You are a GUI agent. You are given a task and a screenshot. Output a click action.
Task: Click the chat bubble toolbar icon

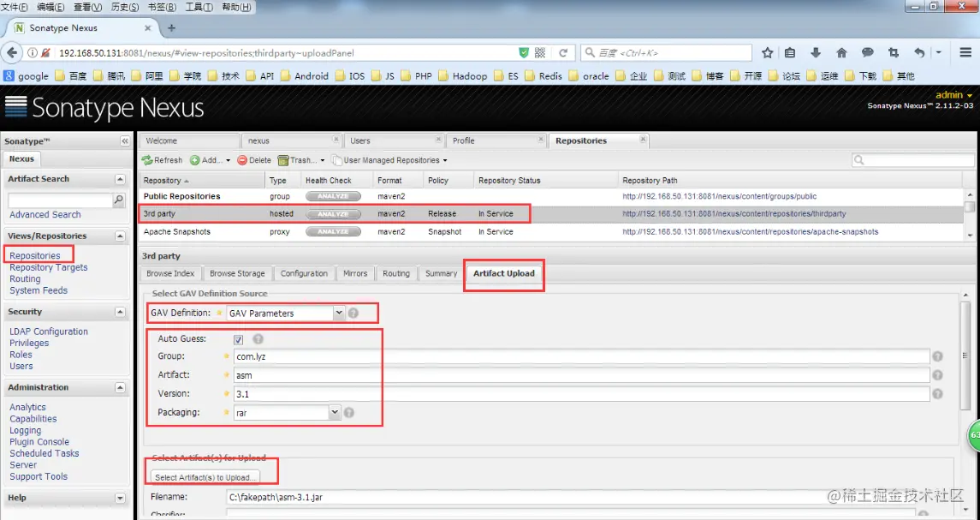(868, 53)
